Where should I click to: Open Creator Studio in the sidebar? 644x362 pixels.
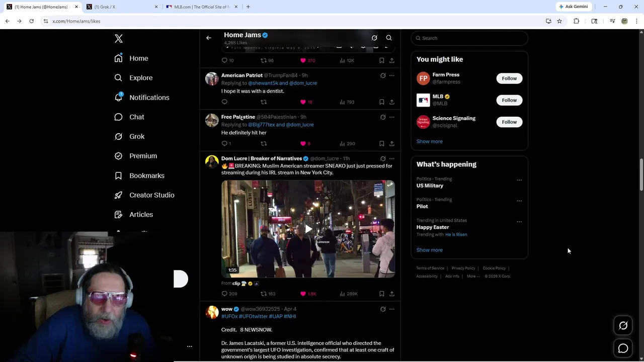click(x=144, y=195)
